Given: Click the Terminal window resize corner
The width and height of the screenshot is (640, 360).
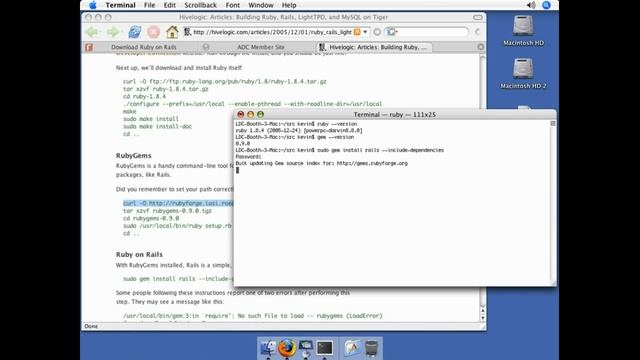Looking at the screenshot, I should coord(553,283).
